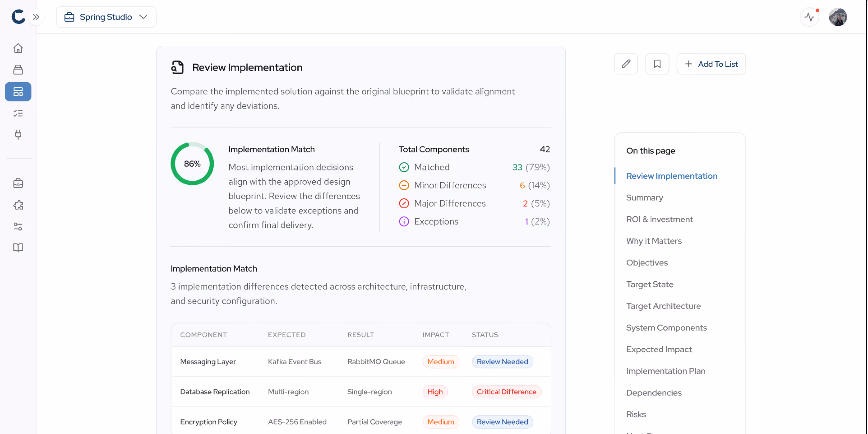
Task: Jump to Dependencies section
Action: 654,393
